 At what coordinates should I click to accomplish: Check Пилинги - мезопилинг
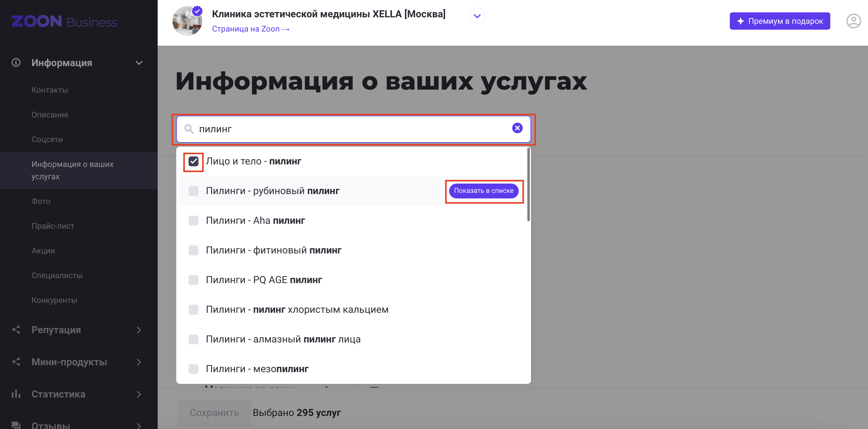[x=194, y=369]
